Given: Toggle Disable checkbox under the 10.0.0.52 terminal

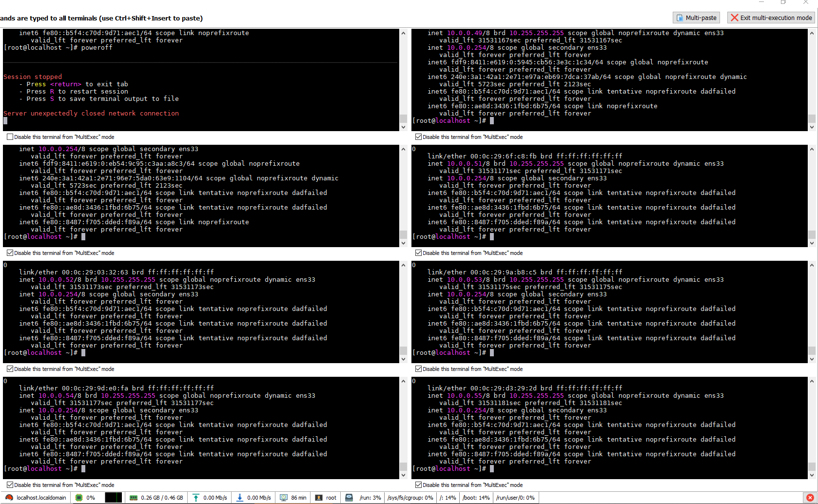Looking at the screenshot, I should tap(10, 369).
